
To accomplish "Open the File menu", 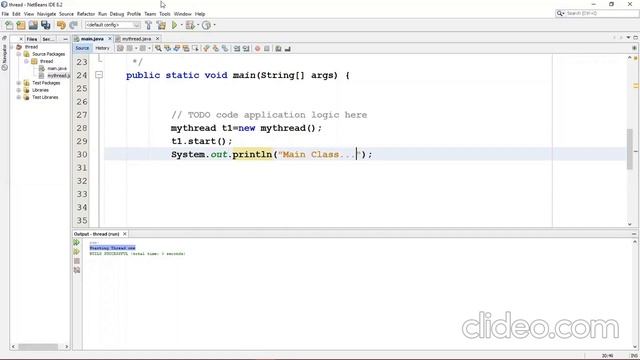I will [x=5, y=14].
